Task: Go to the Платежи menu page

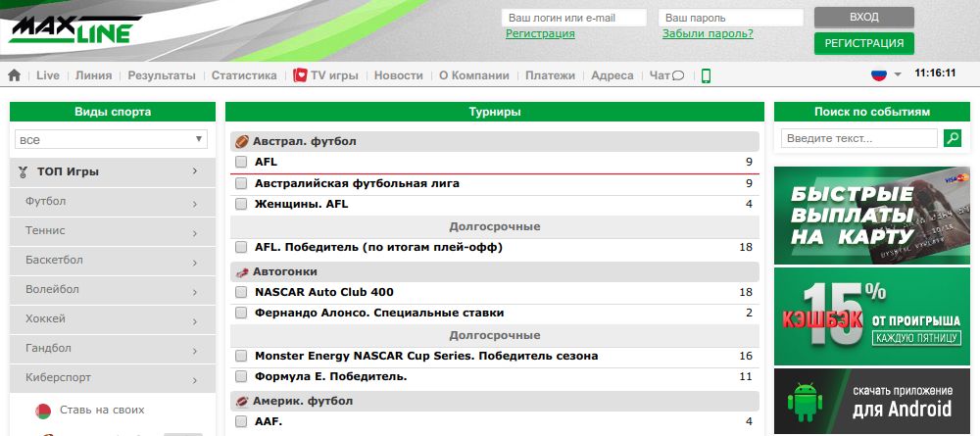Action: pos(550,75)
